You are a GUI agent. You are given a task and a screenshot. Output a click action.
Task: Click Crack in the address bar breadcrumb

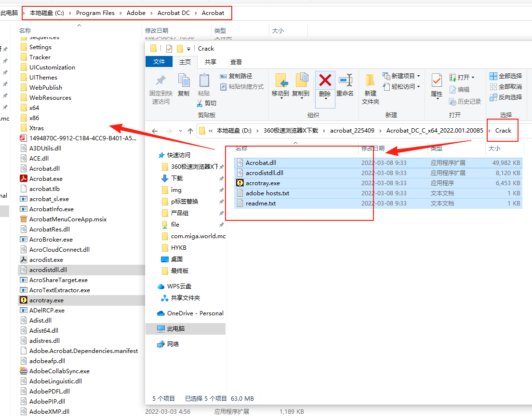[503, 131]
